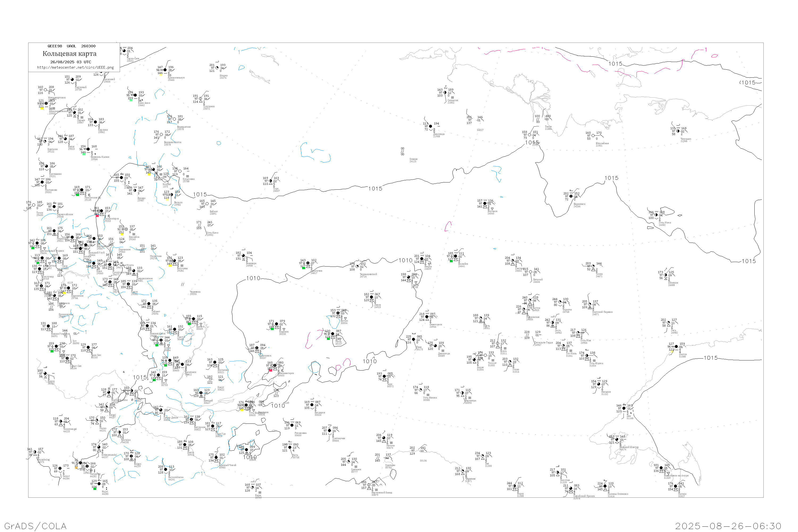Click the '26/08/2025 03 UTC' date text

70,62
